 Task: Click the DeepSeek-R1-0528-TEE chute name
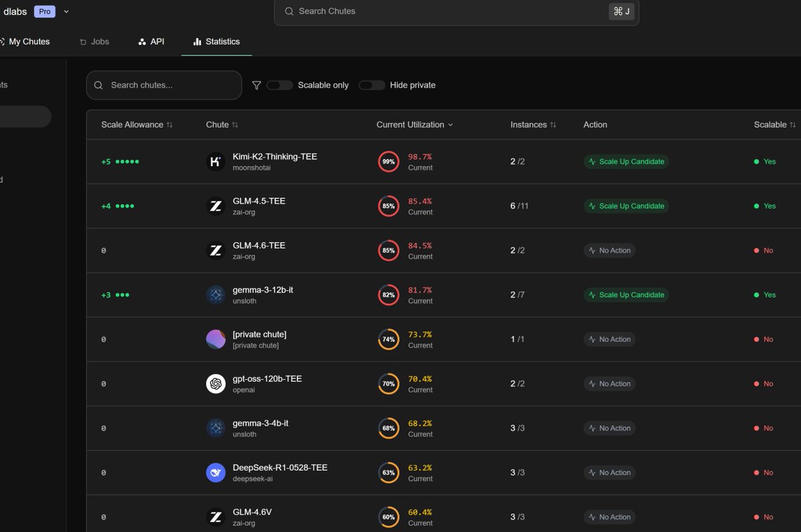[280, 467]
